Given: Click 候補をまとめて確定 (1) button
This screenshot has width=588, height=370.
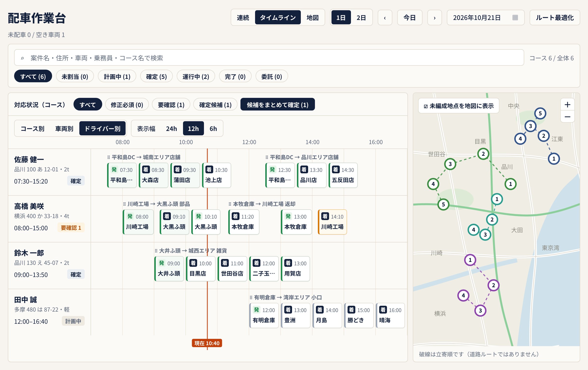Looking at the screenshot, I should 277,104.
